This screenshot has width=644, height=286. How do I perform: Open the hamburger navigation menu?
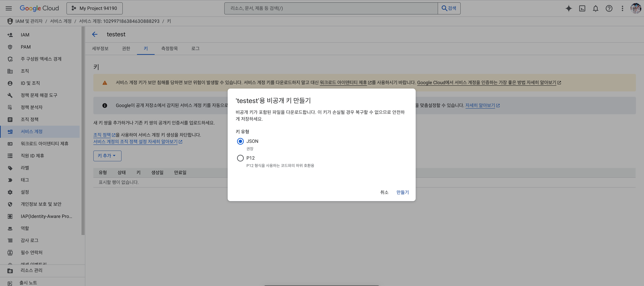pyautogui.click(x=9, y=8)
